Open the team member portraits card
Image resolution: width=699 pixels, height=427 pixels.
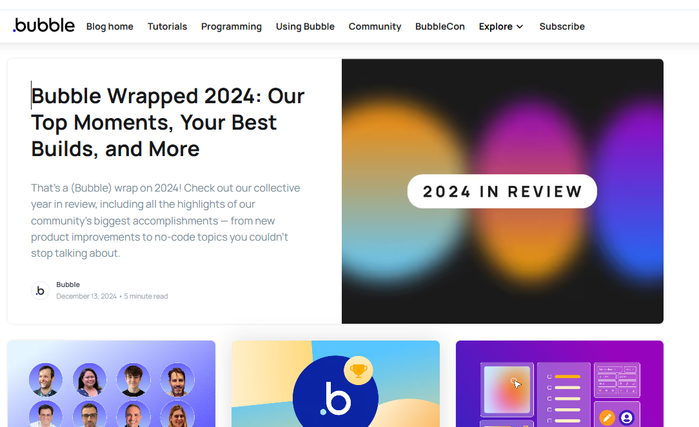(111, 384)
